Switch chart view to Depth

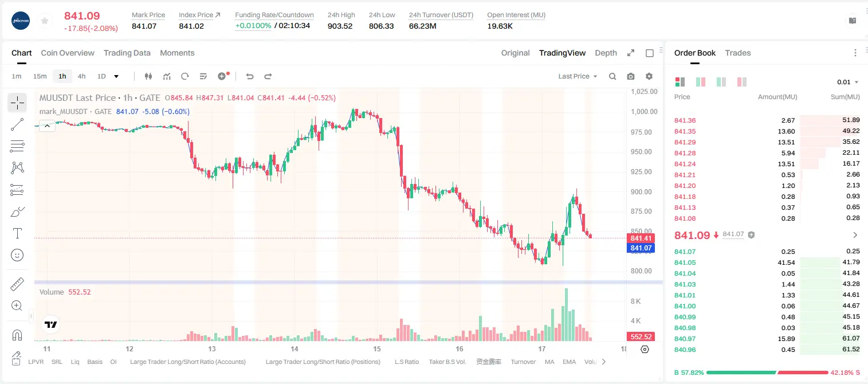(x=606, y=53)
